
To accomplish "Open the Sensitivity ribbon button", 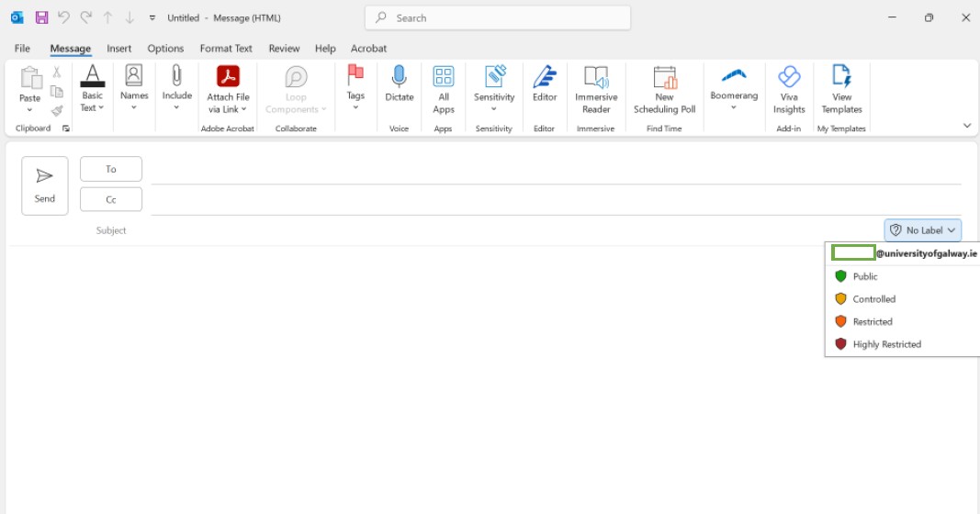I will pyautogui.click(x=494, y=89).
